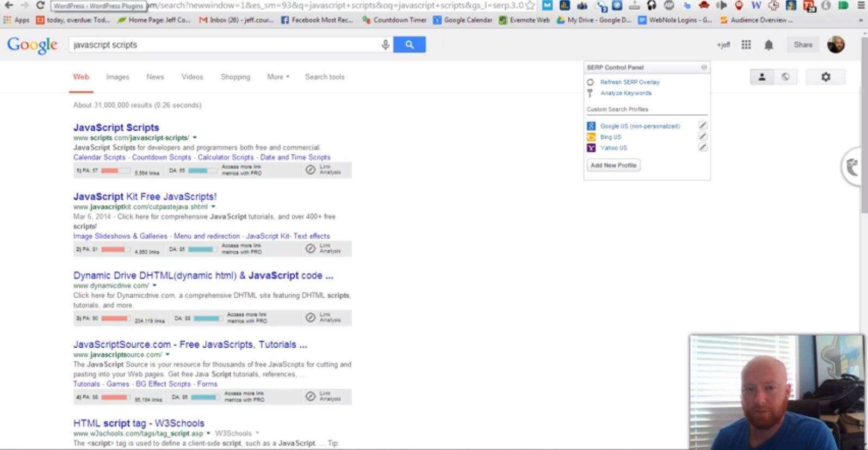Expand the More search category dropdown
The image size is (868, 450).
[x=278, y=77]
